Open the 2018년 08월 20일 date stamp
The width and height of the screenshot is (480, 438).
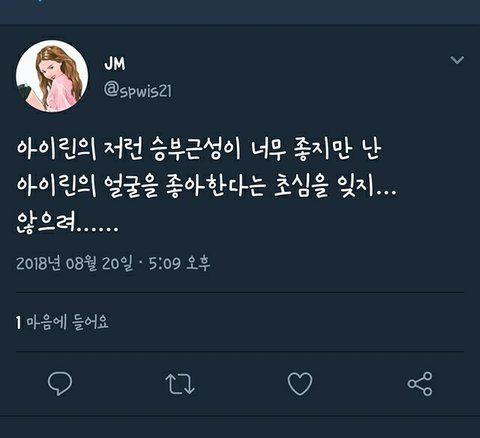tap(74, 263)
